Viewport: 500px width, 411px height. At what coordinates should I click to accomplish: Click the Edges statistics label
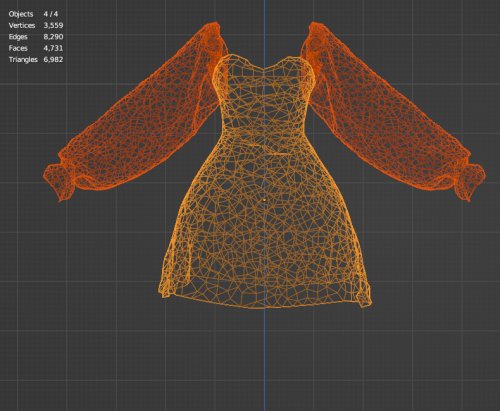pyautogui.click(x=18, y=37)
